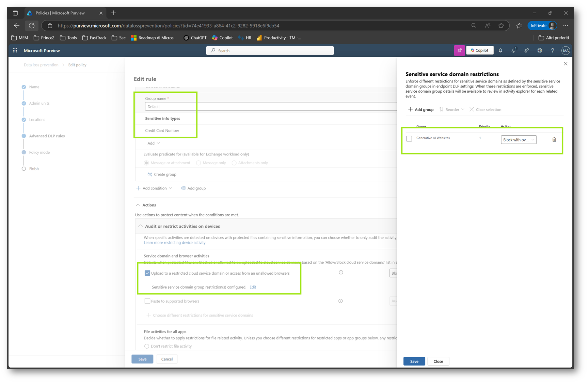Screen dimensions: 588x383
Task: Open the Add condition dropdown
Action: [x=155, y=188]
